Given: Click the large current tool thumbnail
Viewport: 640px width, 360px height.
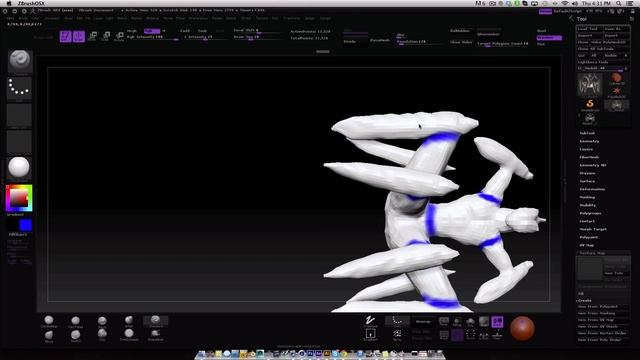Looking at the screenshot, I should click(x=589, y=85).
